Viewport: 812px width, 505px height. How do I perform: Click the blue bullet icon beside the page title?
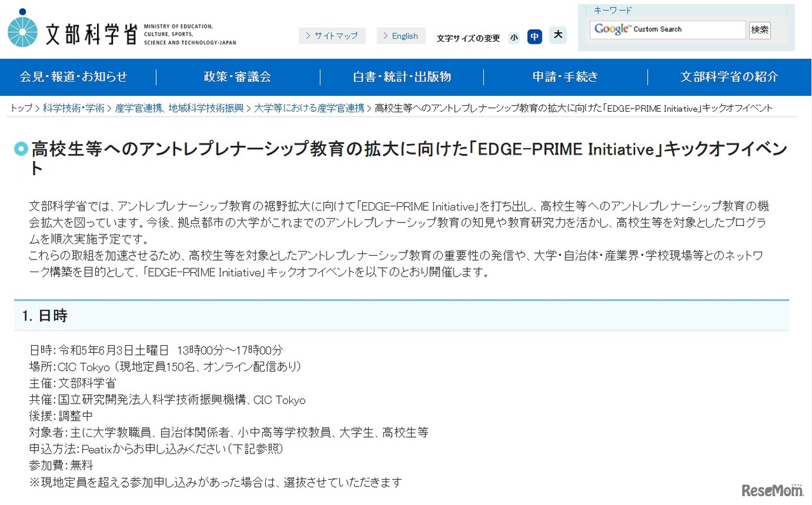[21, 147]
